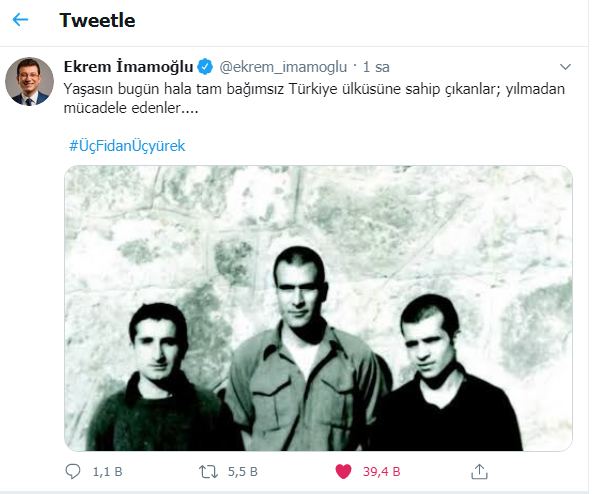Click the tweet text starting with Yaşasın
Screen dimensions: 608x494
314,98
